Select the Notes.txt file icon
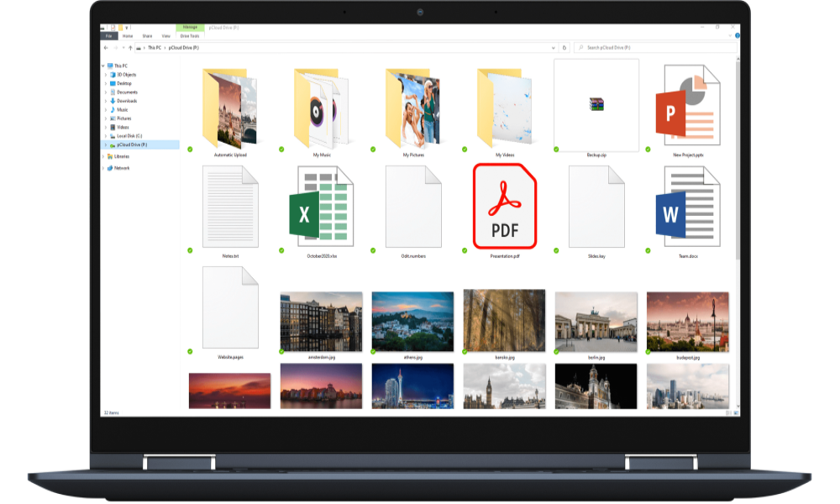This screenshot has height=504, width=840. coord(230,207)
